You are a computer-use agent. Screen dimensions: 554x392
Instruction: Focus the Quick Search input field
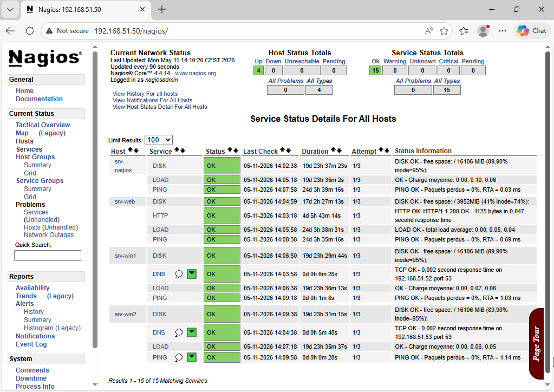[x=48, y=256]
